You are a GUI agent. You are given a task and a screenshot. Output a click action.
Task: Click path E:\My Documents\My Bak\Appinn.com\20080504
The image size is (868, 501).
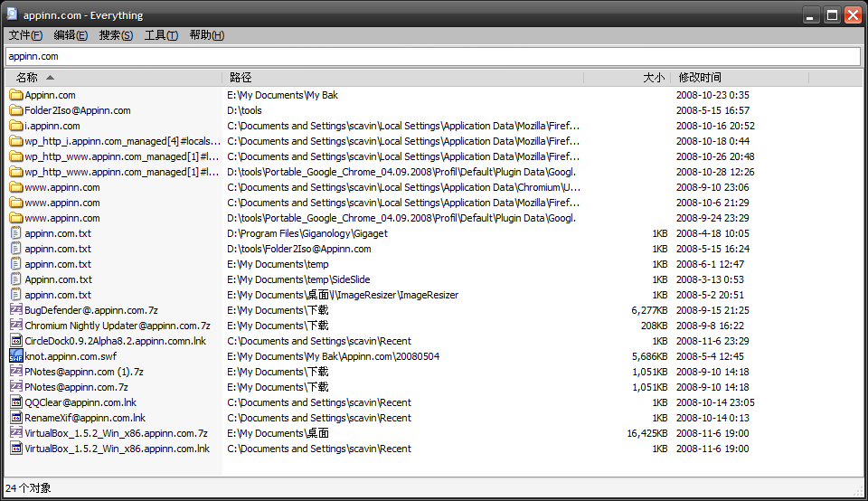334,356
